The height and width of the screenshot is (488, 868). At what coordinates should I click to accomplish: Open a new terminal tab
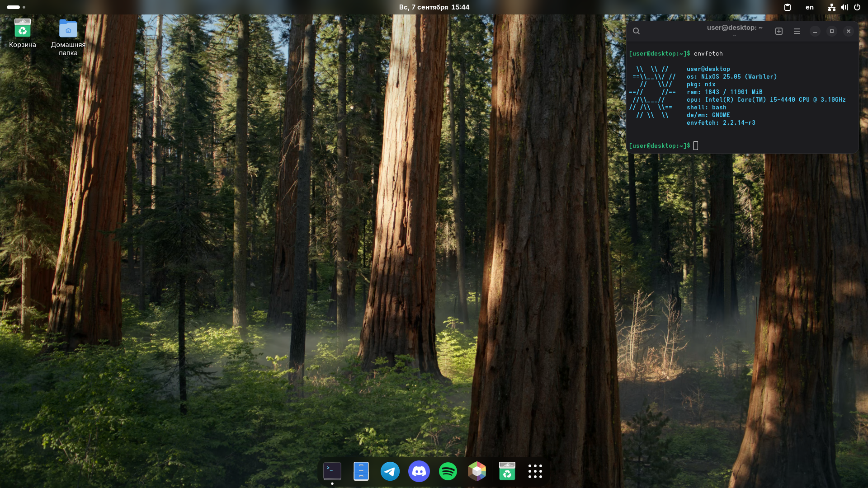[778, 31]
